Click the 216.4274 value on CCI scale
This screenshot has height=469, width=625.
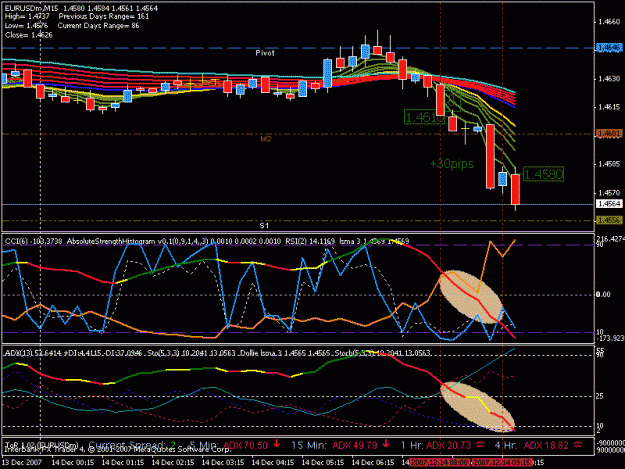[610, 239]
